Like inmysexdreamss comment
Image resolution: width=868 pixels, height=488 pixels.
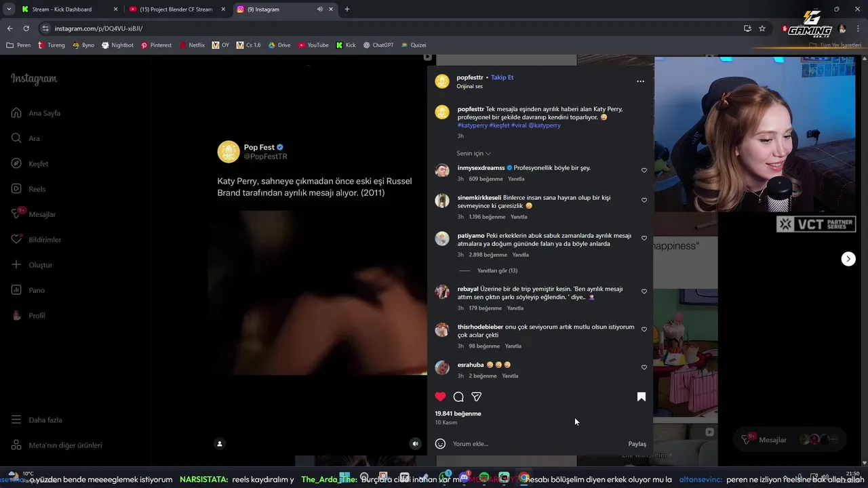click(644, 170)
